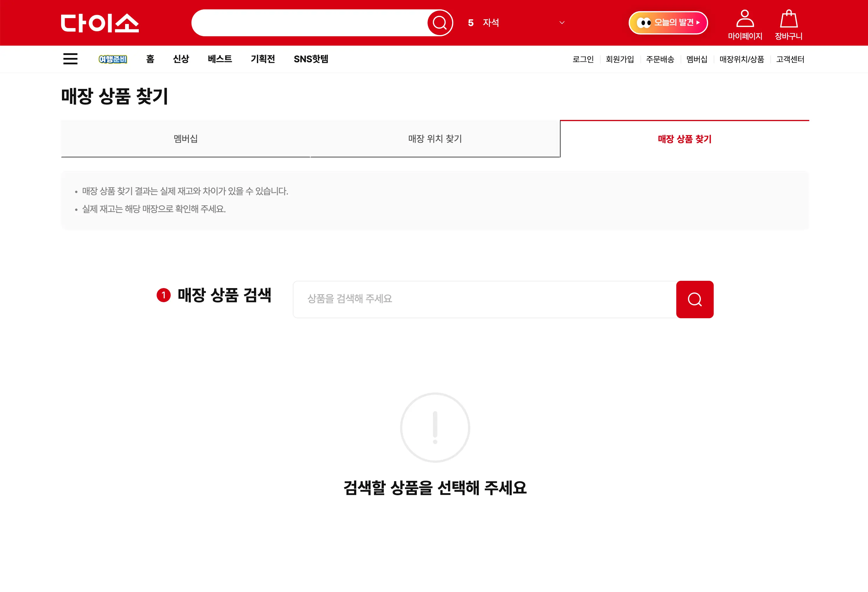Go to 홈 menu

(150, 59)
